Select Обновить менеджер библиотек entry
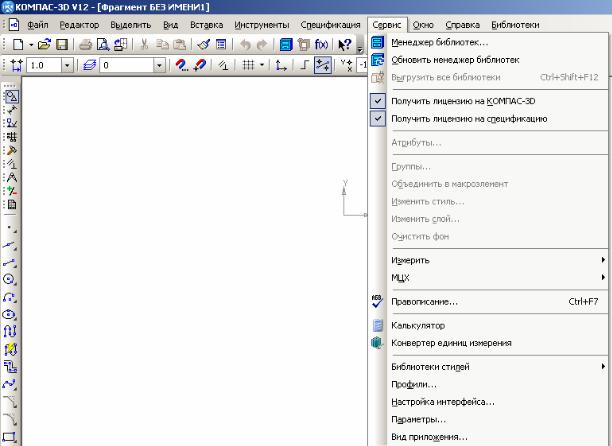 488,60
